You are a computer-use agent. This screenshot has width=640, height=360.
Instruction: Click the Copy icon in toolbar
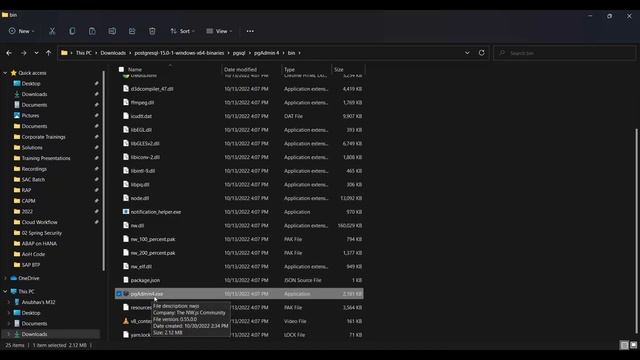(x=72, y=31)
